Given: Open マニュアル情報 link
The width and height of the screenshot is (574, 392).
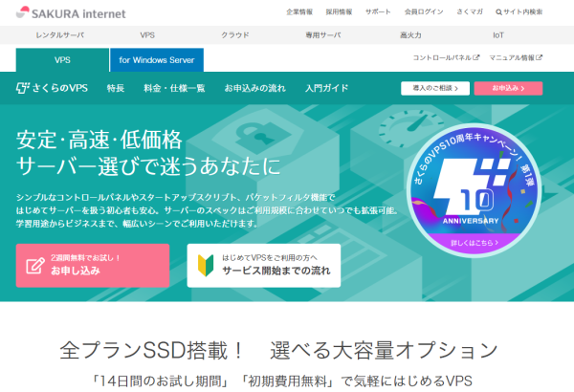Looking at the screenshot, I should pyautogui.click(x=512, y=57).
